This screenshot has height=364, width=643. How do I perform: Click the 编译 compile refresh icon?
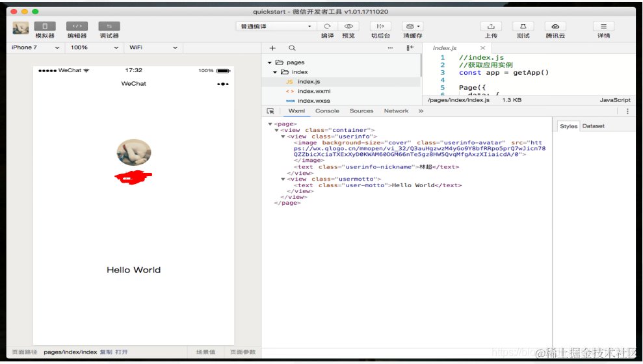coord(327,26)
